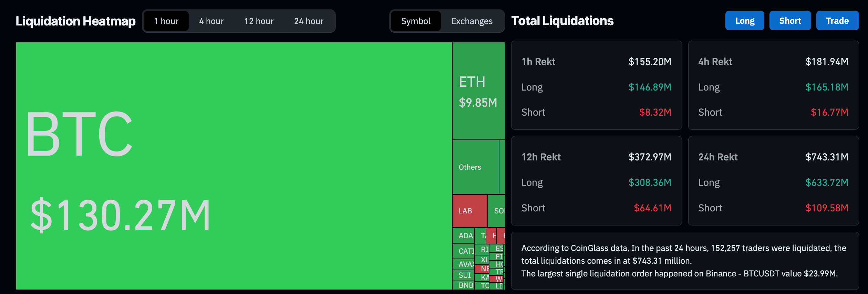Click the 24h Rekt label
This screenshot has width=868, height=294.
pos(718,157)
